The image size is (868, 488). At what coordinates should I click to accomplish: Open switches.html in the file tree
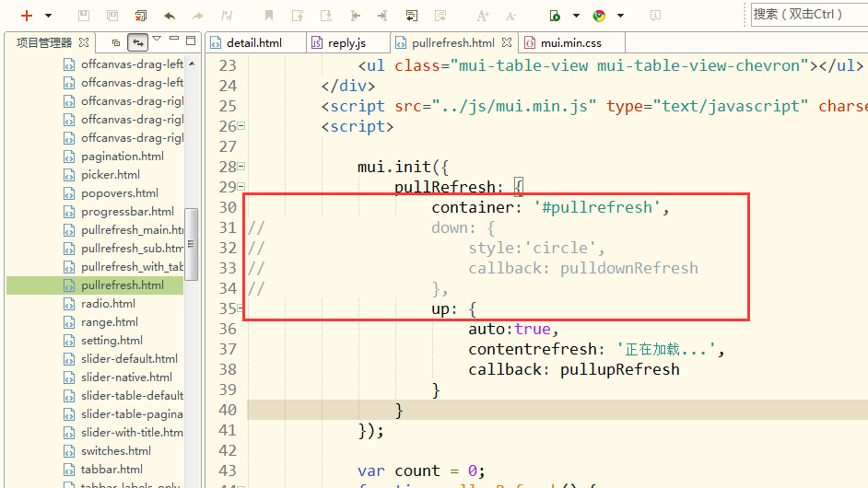point(116,451)
